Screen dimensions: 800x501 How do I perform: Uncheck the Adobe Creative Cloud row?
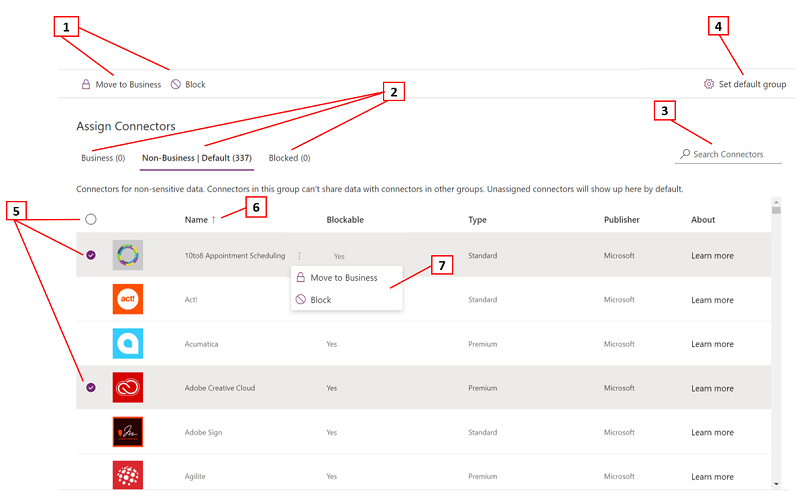(x=91, y=388)
